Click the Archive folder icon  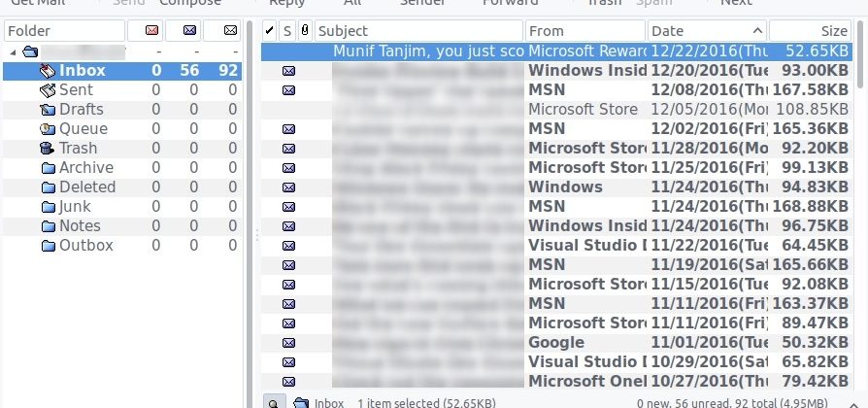(49, 168)
